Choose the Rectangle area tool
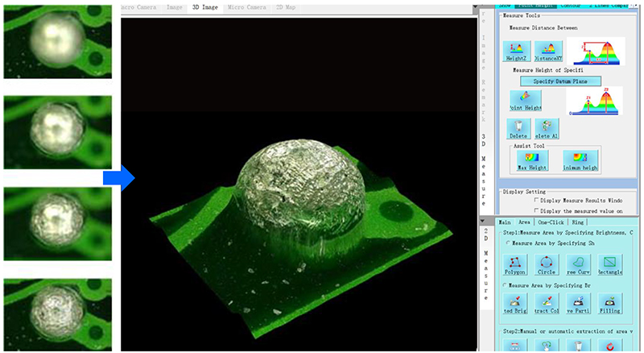Viewport: 644px width, 353px height. tap(610, 264)
